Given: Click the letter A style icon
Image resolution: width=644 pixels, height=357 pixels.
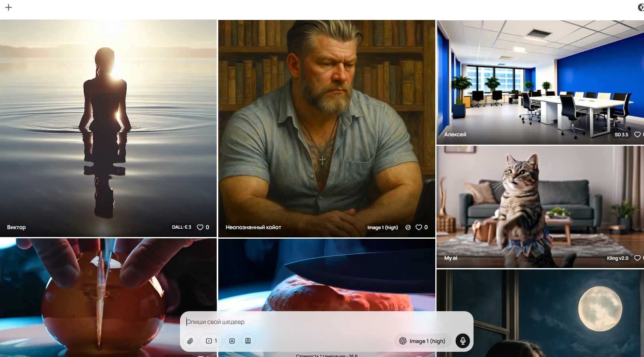Looking at the screenshot, I should click(232, 341).
